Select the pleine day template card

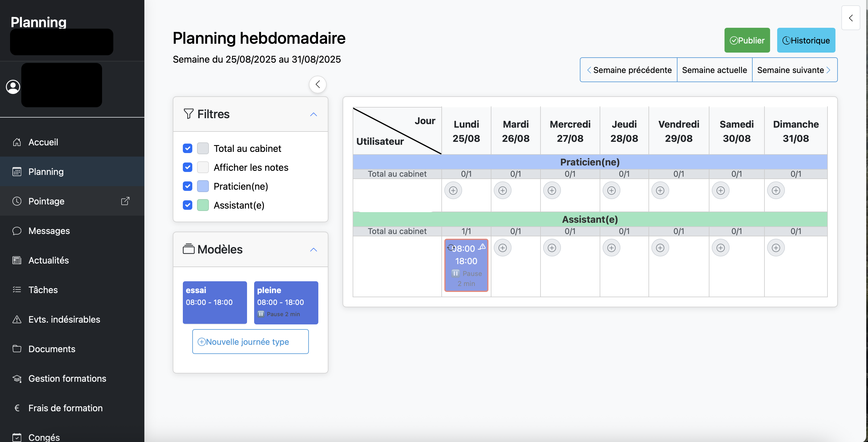click(x=286, y=302)
